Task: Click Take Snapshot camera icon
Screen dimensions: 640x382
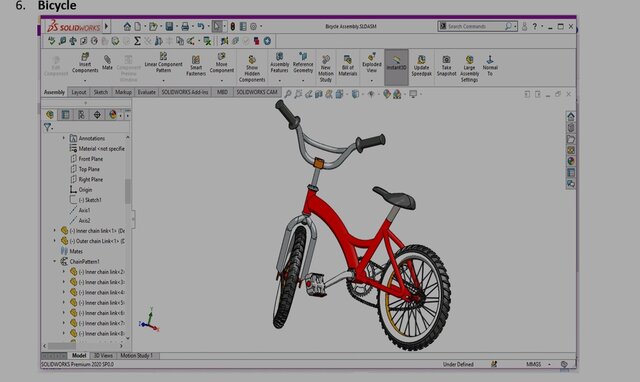Action: (x=446, y=66)
